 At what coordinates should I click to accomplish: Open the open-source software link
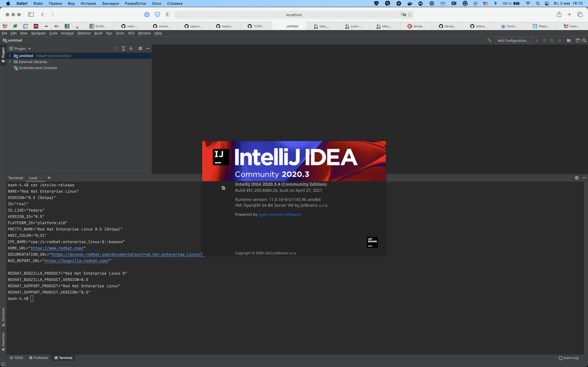pyautogui.click(x=279, y=214)
